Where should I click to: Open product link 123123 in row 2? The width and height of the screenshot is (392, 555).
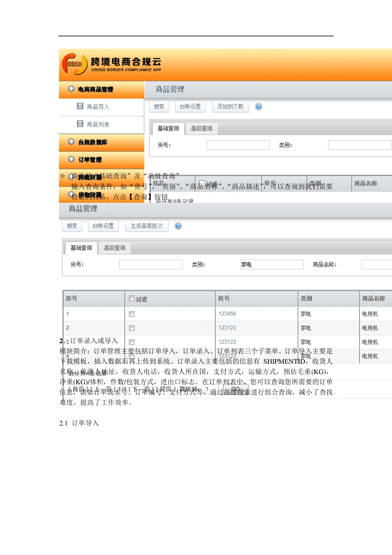227,328
